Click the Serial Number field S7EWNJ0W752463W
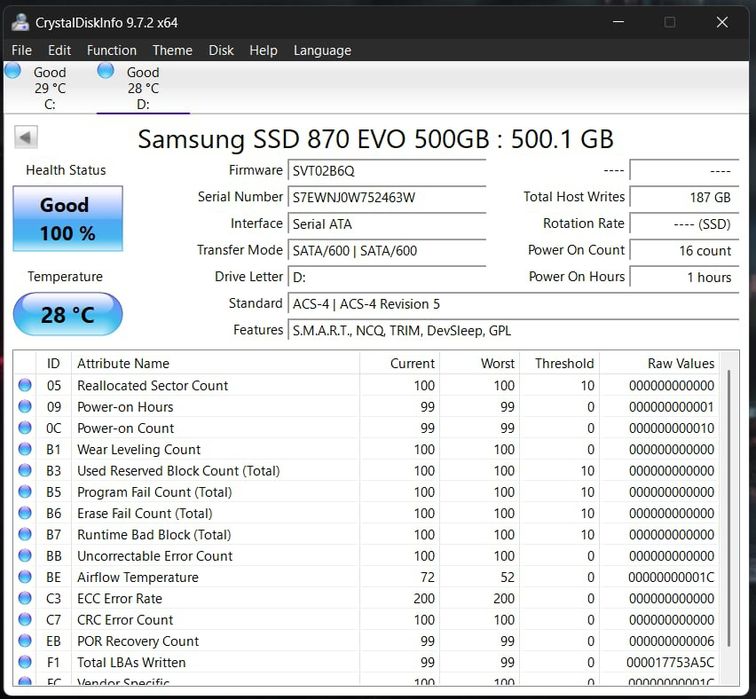The image size is (756, 699). (387, 197)
